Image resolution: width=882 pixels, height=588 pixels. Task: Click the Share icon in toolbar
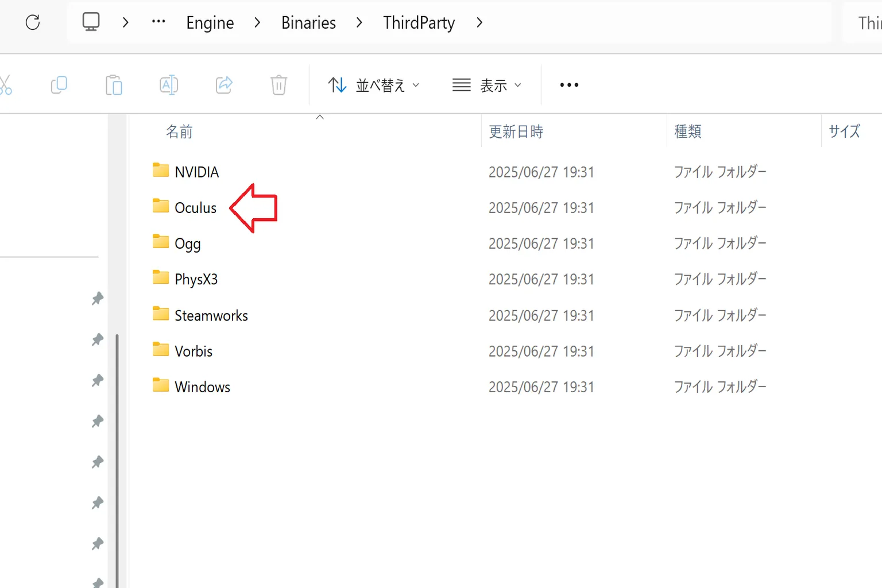click(224, 85)
